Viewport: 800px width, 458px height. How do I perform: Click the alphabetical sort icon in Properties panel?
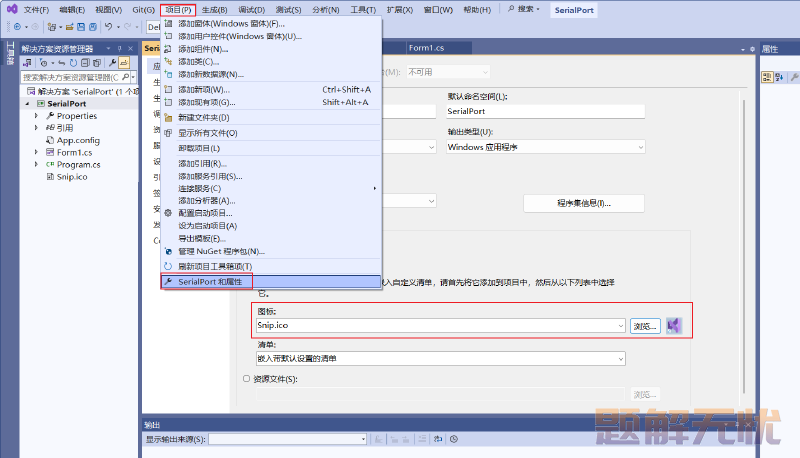point(779,77)
